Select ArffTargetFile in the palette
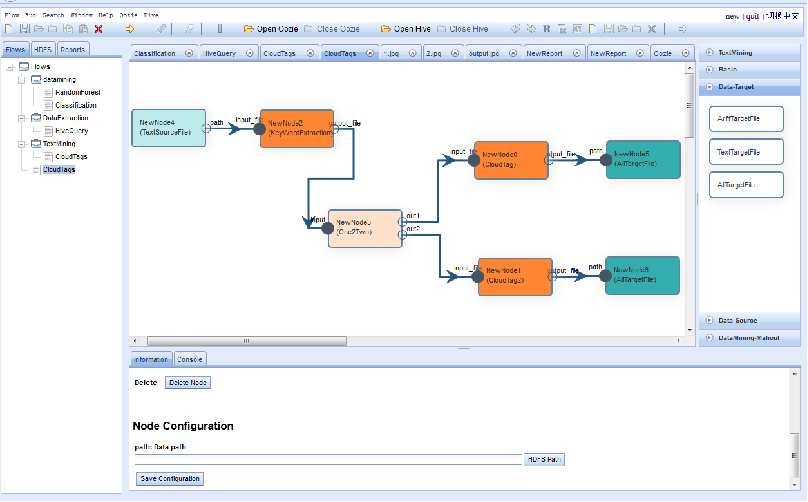808x502 pixels. (x=746, y=119)
